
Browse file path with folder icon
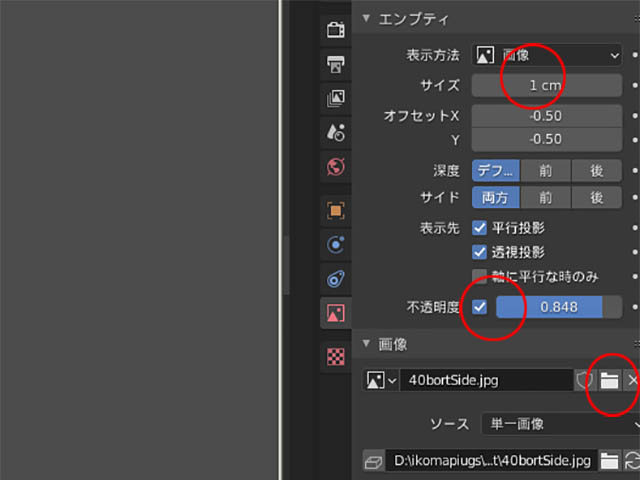point(609,461)
